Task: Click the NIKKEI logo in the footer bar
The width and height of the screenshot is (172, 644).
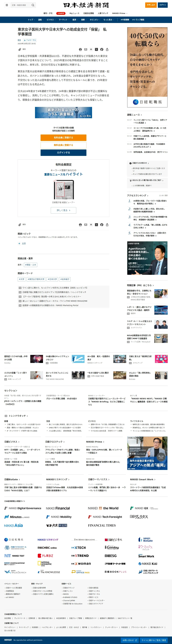Action: pos(8,640)
